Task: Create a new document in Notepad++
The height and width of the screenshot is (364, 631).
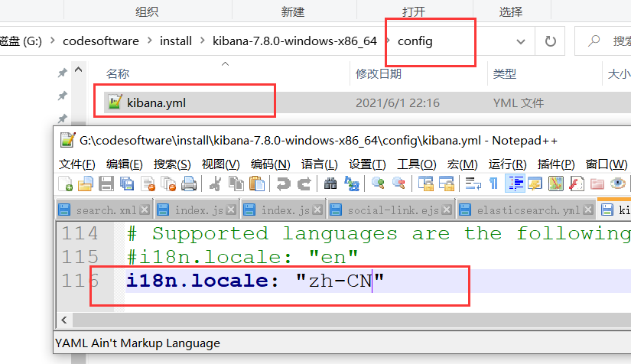Action: (x=65, y=184)
